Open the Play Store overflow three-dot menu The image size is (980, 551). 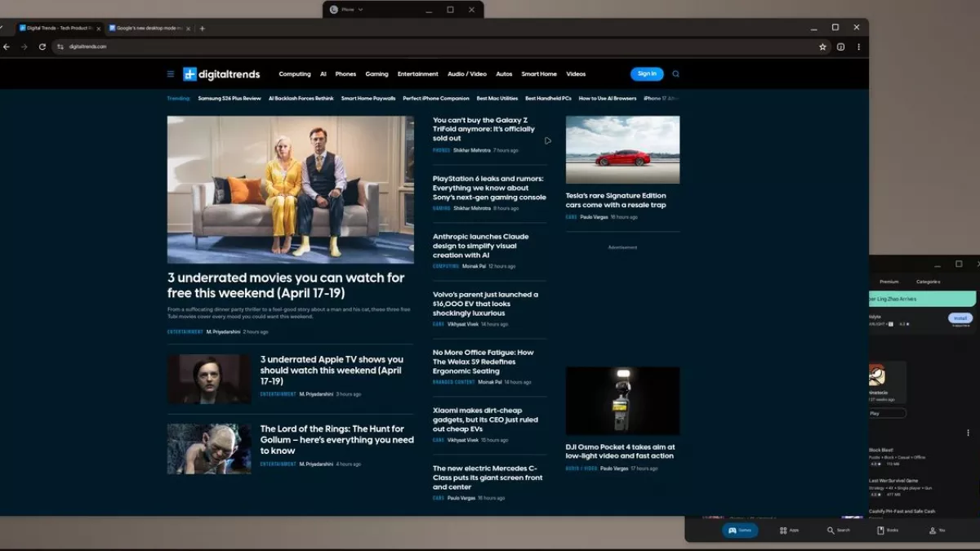point(969,433)
